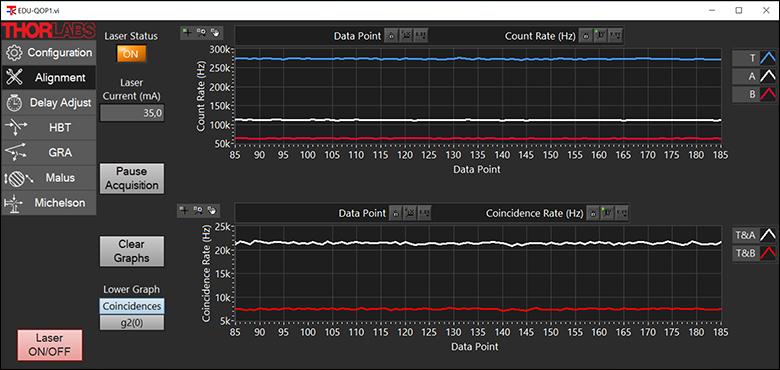Select the zoom tool on lower graph palette
Screen dimensions: 780x370
[198, 211]
